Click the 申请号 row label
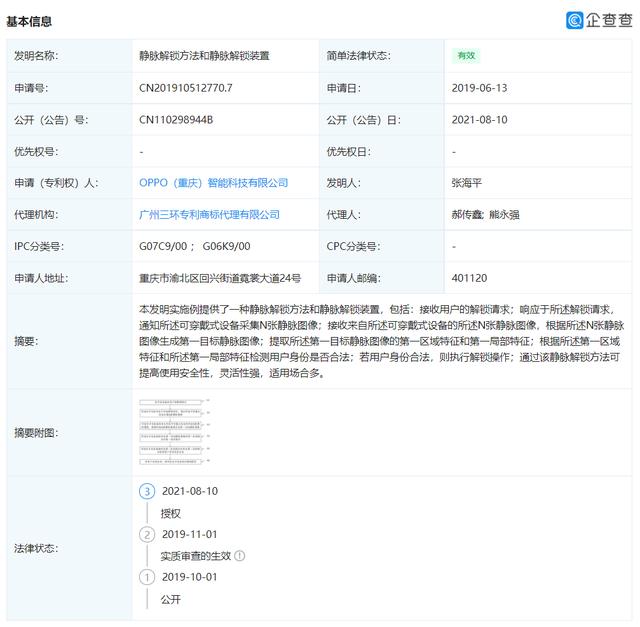 point(31,88)
